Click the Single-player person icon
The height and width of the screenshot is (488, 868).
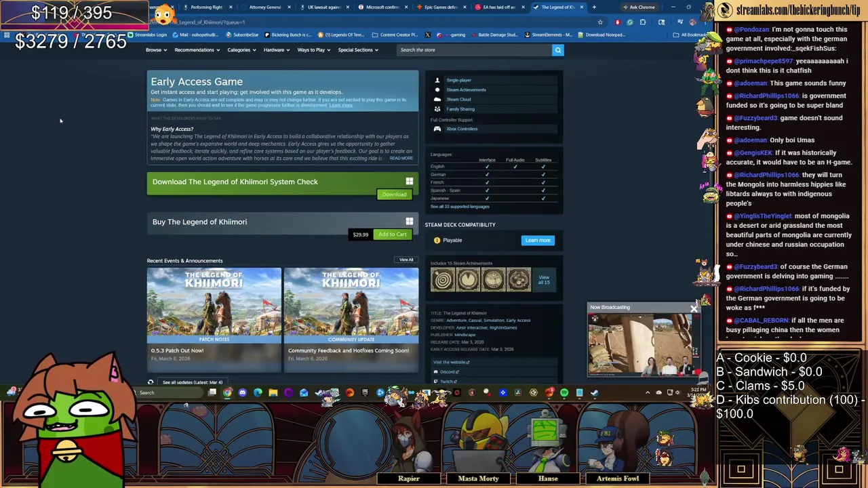tap(437, 80)
